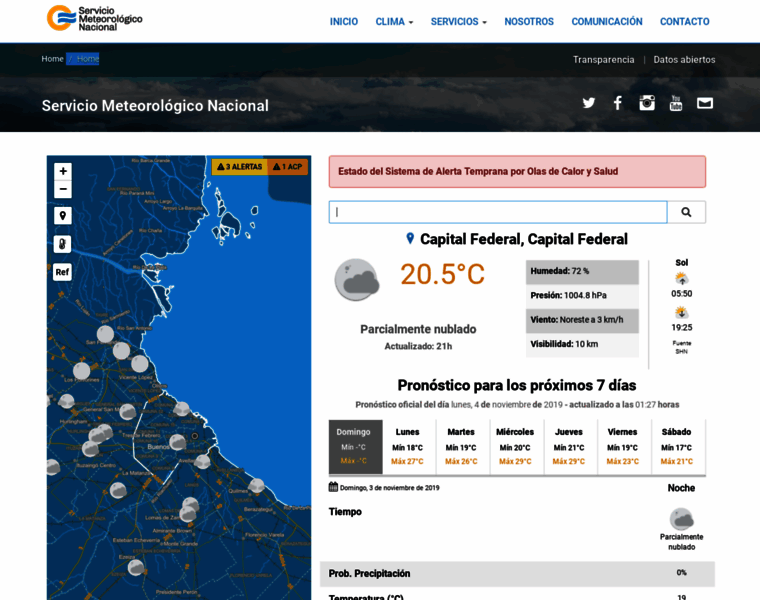Click the sunrise icon above 05:50
This screenshot has width=760, height=600.
(x=681, y=279)
